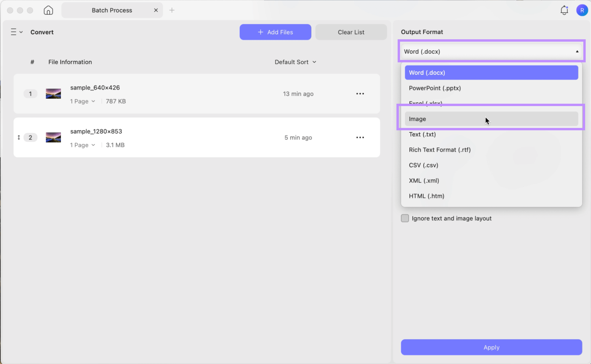
Task: Select file name sample_1280×853
Action: tap(96, 131)
